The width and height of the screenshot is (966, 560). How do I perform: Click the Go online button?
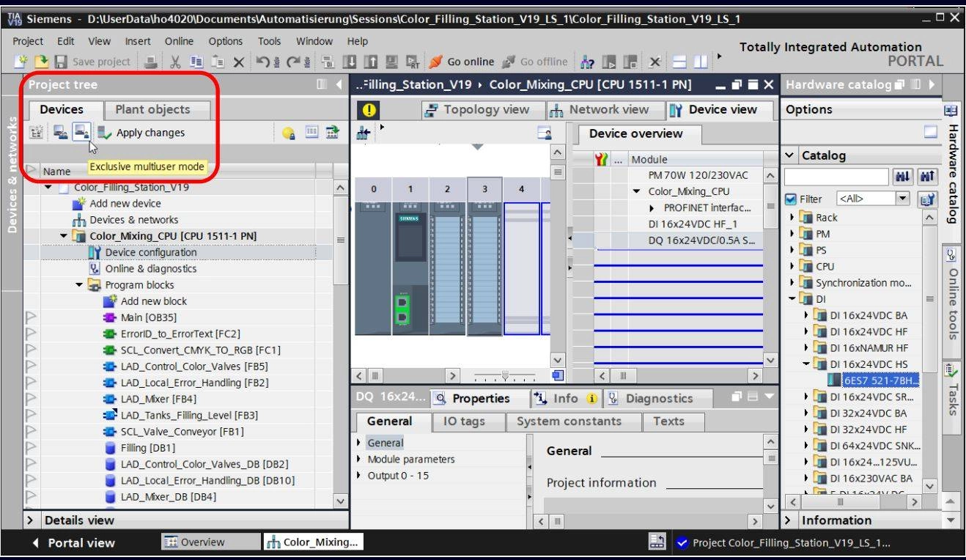pos(462,62)
